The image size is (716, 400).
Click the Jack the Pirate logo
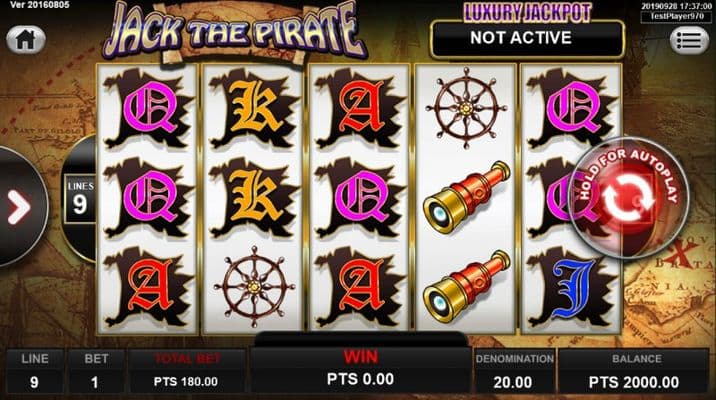[x=234, y=31]
